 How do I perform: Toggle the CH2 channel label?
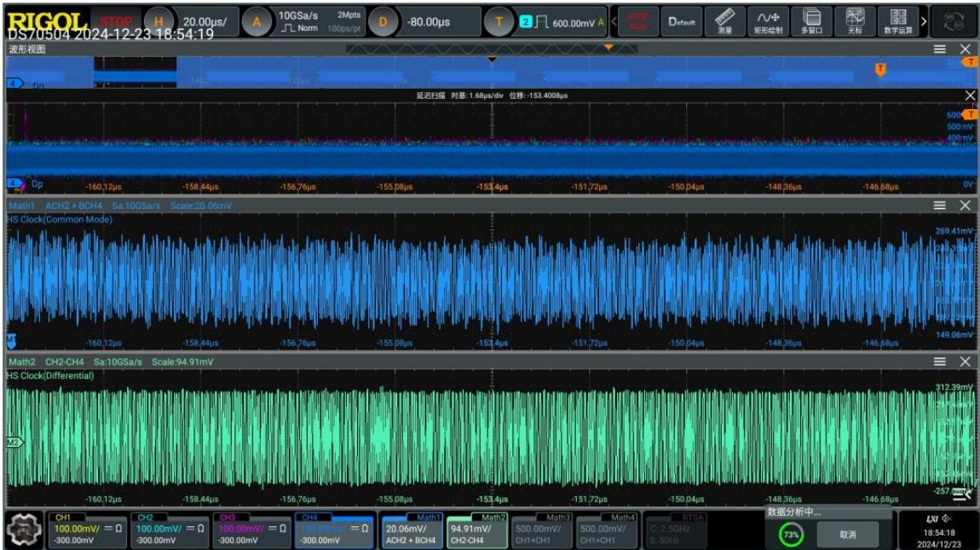click(x=145, y=518)
